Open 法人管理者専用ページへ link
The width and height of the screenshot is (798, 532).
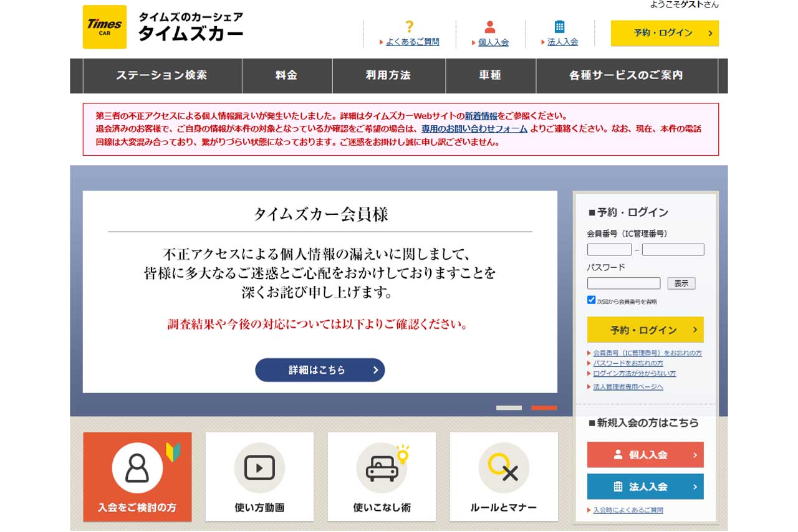click(x=628, y=387)
